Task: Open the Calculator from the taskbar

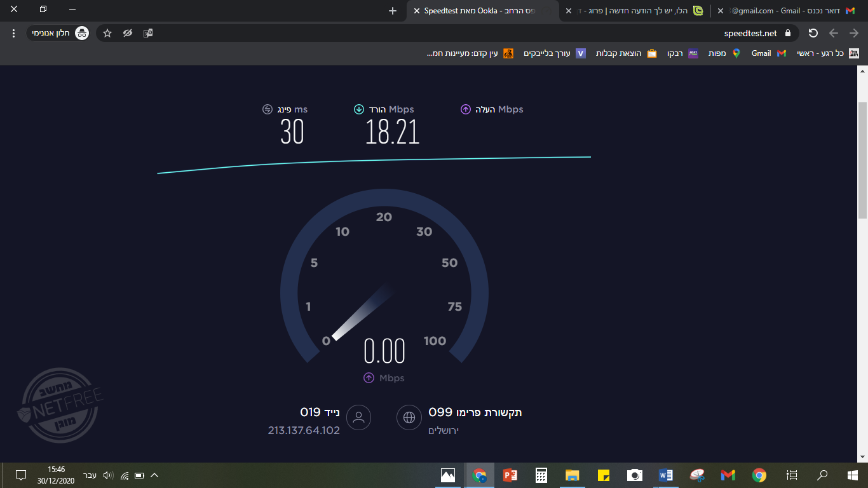Action: [x=541, y=475]
